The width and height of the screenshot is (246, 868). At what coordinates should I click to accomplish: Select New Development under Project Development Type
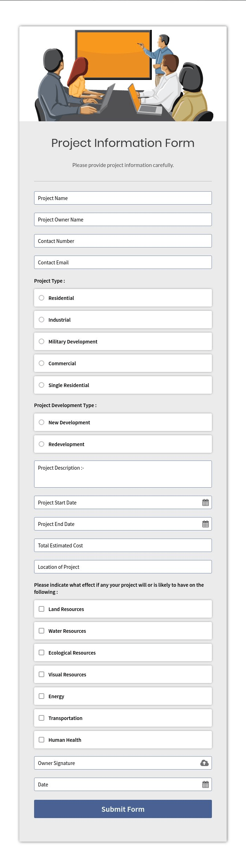point(41,422)
